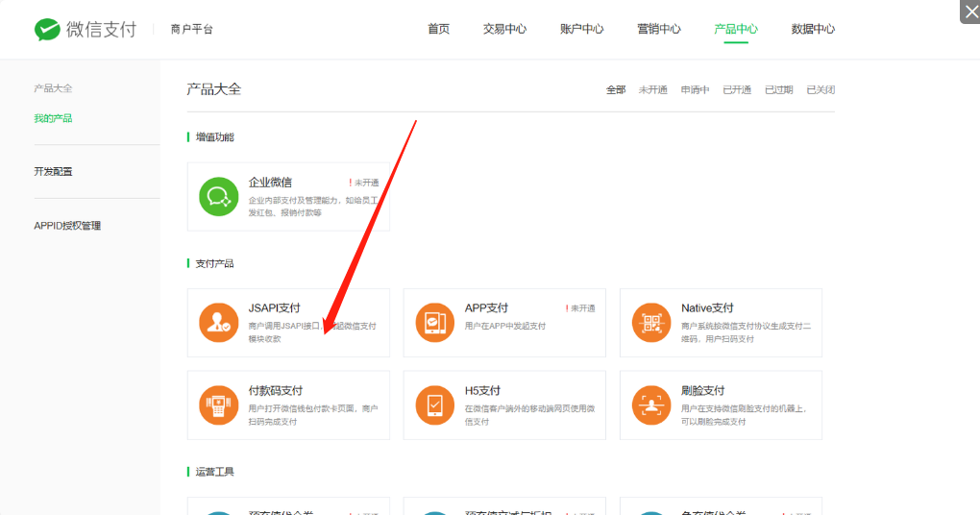Open the H5支付 product title
The height and width of the screenshot is (515, 980).
click(482, 391)
